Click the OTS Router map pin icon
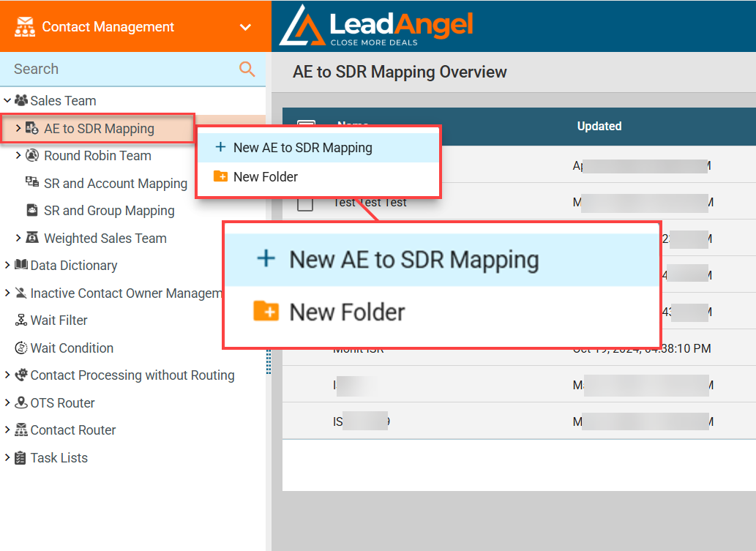Image resolution: width=756 pixels, height=551 pixels. pyautogui.click(x=21, y=402)
